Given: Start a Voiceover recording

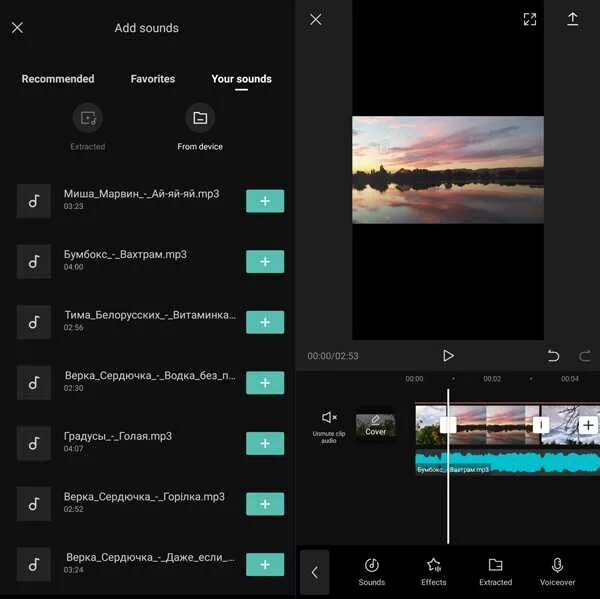Looking at the screenshot, I should click(x=557, y=572).
